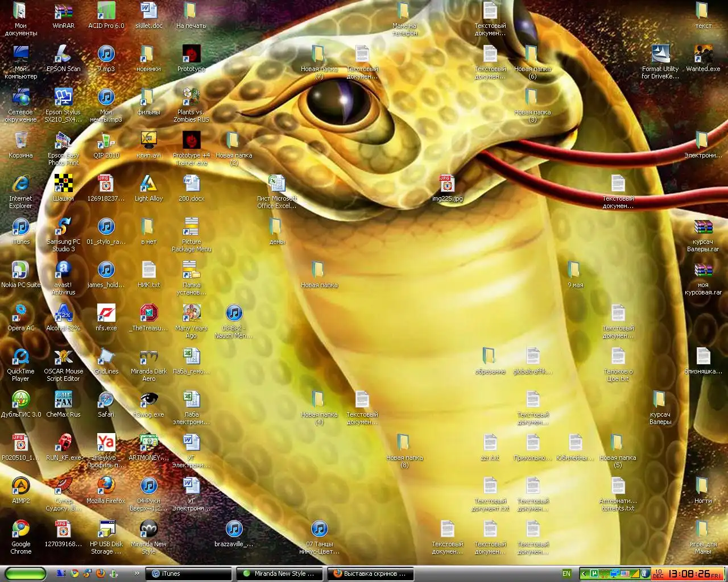Select the avast! Antivirus desktop icon
Viewport: 728px width, 582px height.
pyautogui.click(x=63, y=271)
